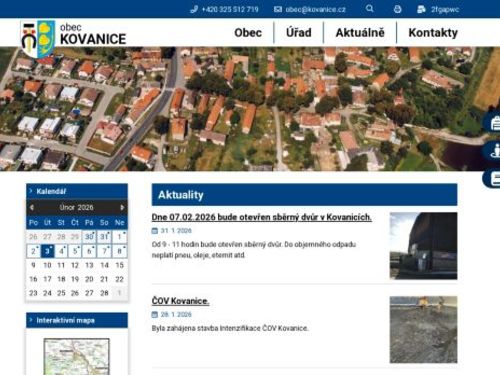Open the Aktuálně menu

click(x=360, y=33)
